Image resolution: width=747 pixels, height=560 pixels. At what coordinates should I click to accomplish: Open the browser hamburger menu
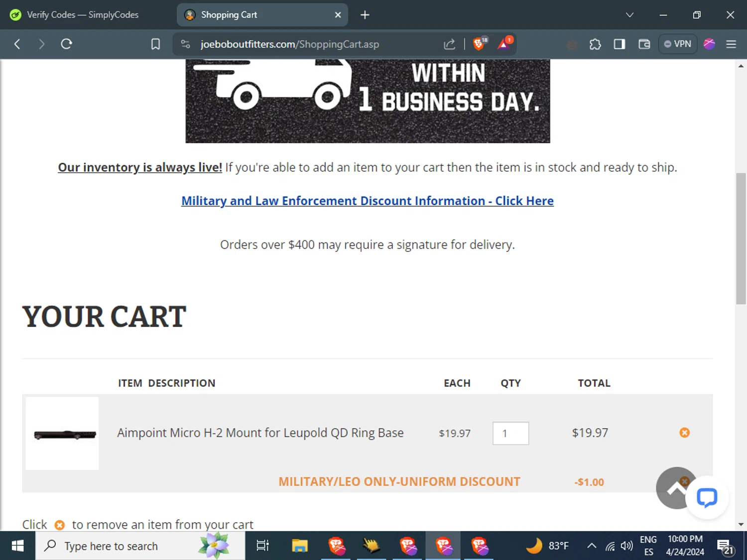(x=731, y=44)
